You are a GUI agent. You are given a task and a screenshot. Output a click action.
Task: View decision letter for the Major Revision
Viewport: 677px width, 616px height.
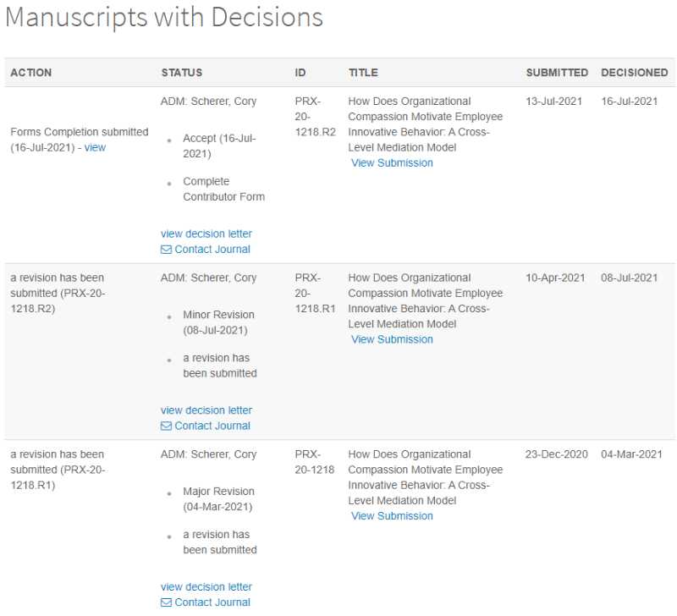pyautogui.click(x=206, y=587)
